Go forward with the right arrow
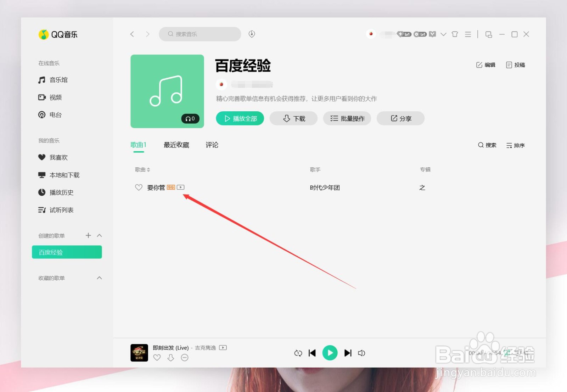567x392 pixels. click(x=148, y=34)
